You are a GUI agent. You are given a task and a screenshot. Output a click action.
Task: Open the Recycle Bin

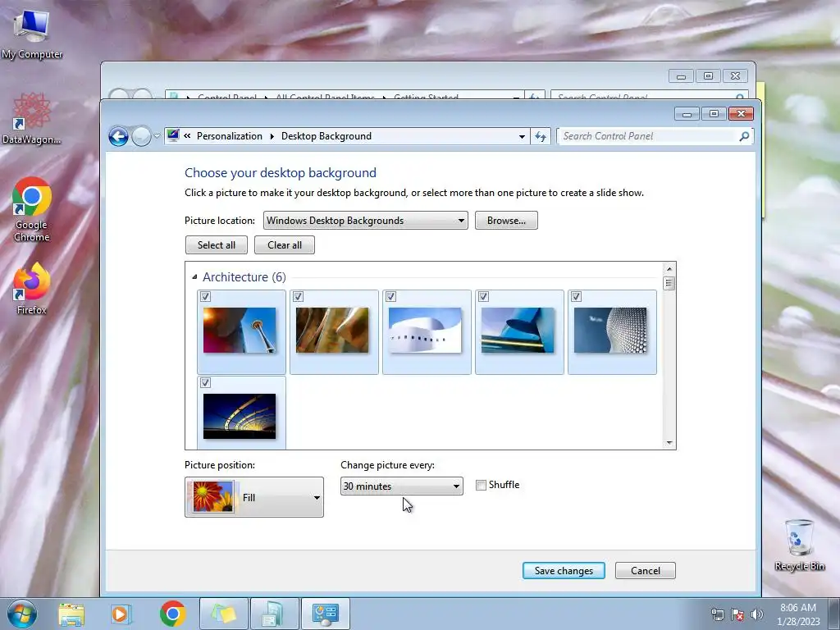click(799, 545)
